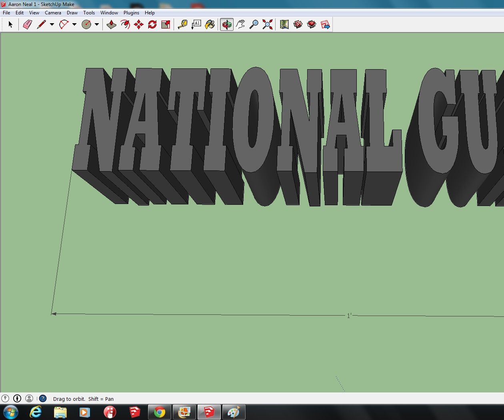Activate the Pan tool

point(240,24)
